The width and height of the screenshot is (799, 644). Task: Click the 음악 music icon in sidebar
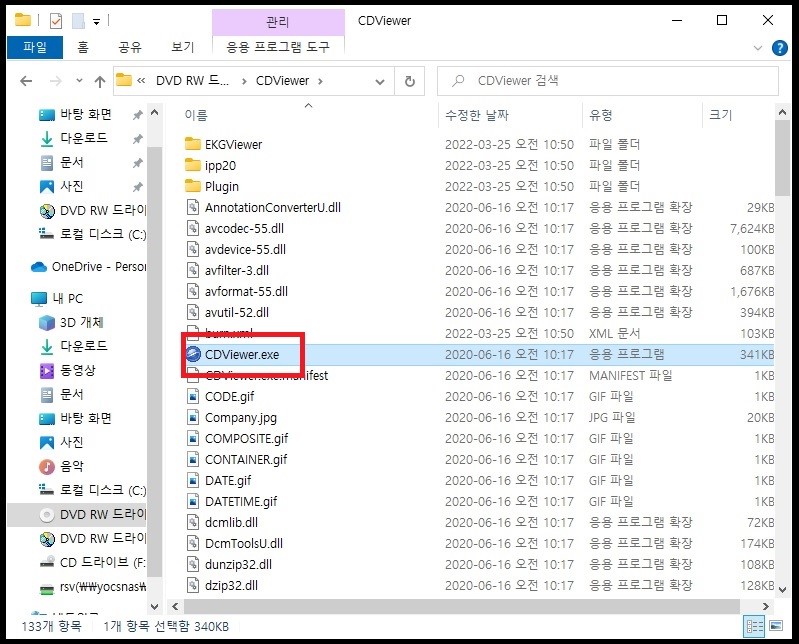coord(47,466)
